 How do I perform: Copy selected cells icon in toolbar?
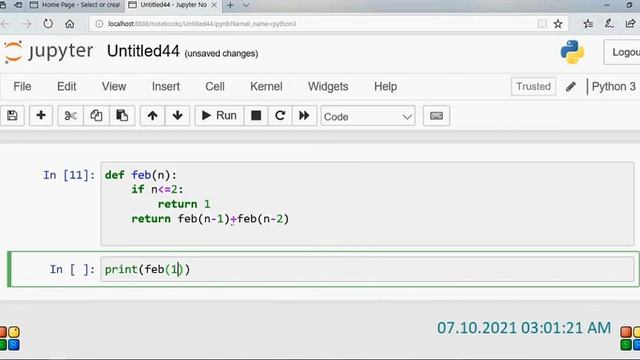96,116
